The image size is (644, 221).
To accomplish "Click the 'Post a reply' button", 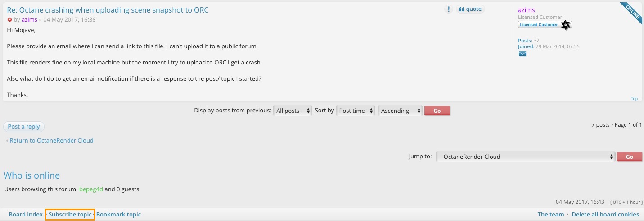I will pyautogui.click(x=24, y=127).
